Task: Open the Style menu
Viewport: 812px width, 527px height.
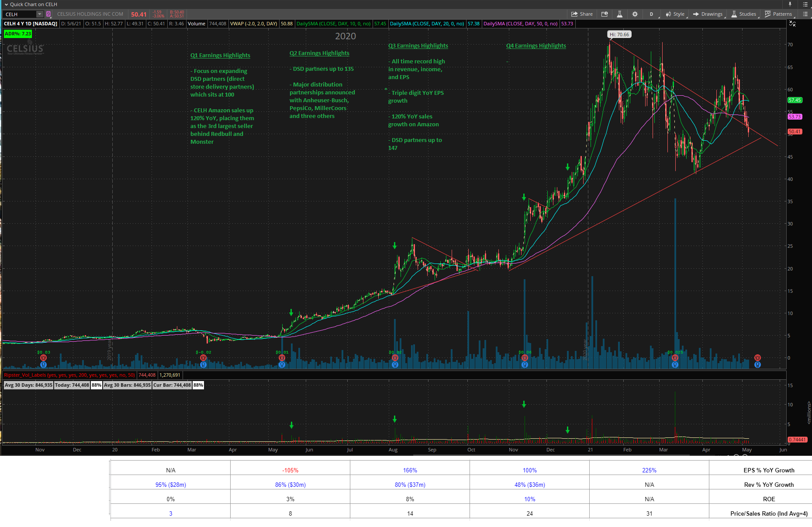Action: click(675, 14)
